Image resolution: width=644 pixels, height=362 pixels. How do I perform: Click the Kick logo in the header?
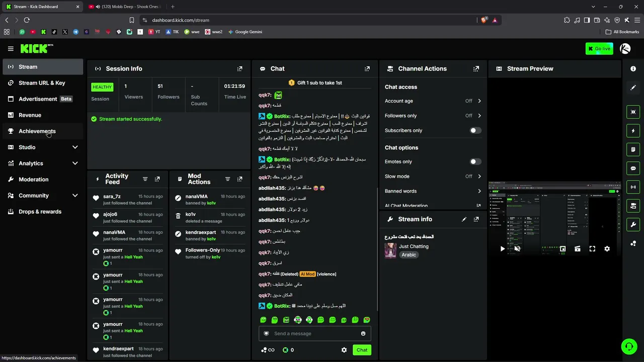pos(37,48)
